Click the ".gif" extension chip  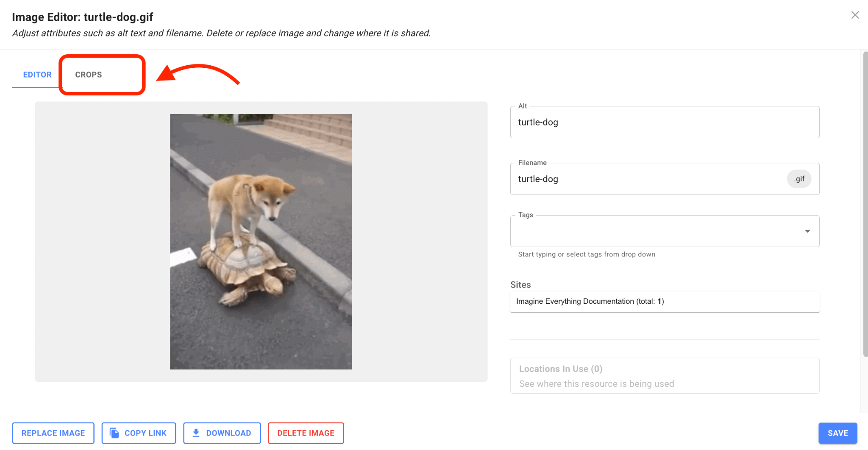coord(799,178)
